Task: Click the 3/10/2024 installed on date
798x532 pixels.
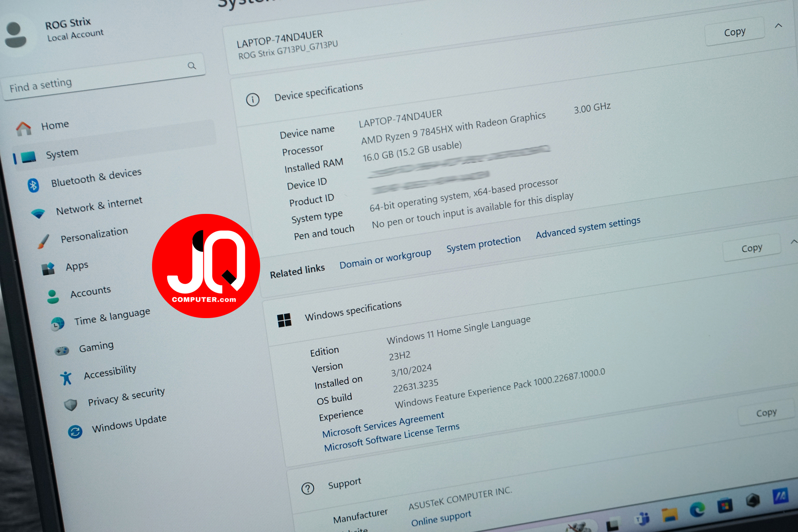Action: 411,370
